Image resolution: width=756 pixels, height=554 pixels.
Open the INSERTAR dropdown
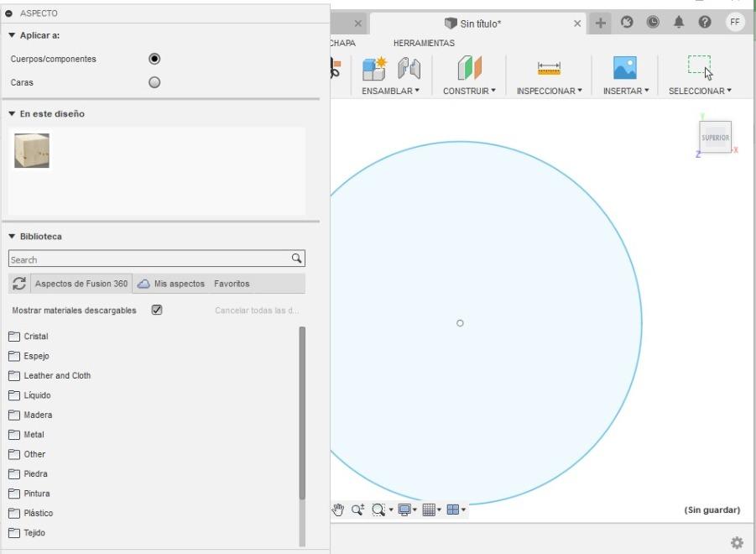click(x=626, y=91)
